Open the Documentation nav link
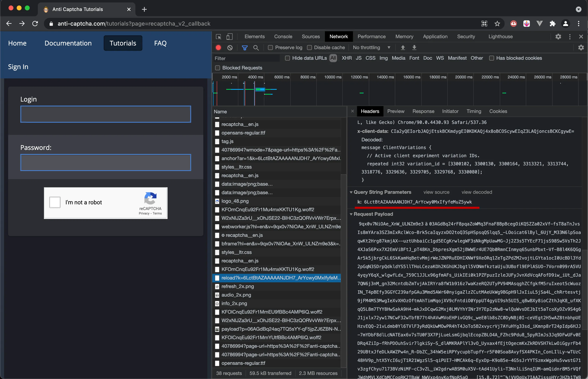Image resolution: width=588 pixels, height=379 pixels. point(68,43)
